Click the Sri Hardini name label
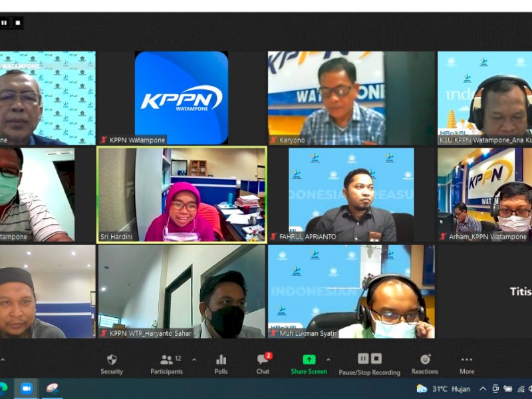Viewport: 532px width, 399px height. pos(116,237)
